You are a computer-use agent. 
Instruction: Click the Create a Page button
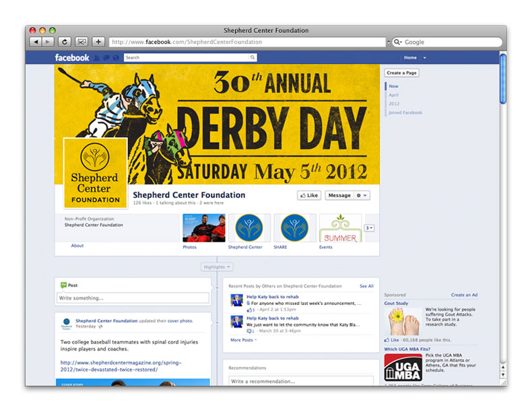401,73
